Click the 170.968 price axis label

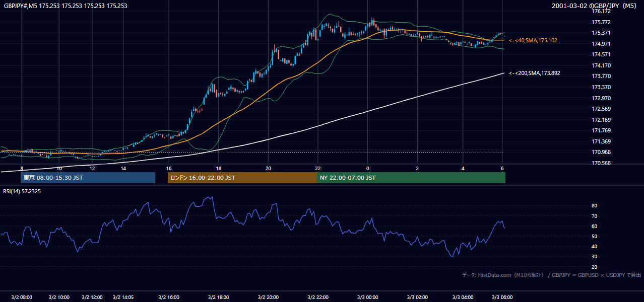pos(601,153)
